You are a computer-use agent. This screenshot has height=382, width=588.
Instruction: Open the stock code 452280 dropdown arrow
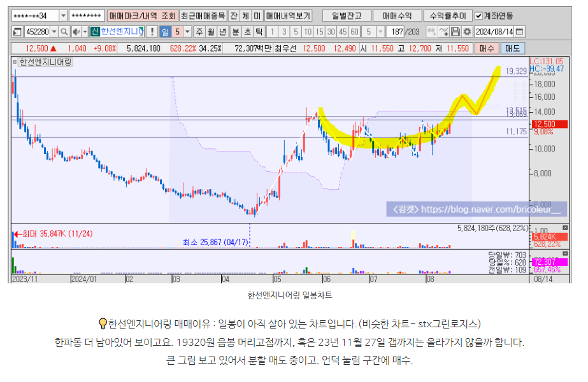tap(54, 32)
